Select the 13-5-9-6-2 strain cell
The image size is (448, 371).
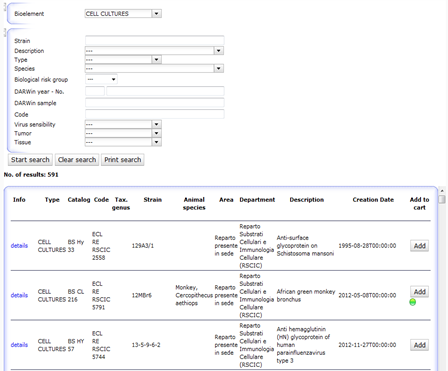pyautogui.click(x=146, y=345)
